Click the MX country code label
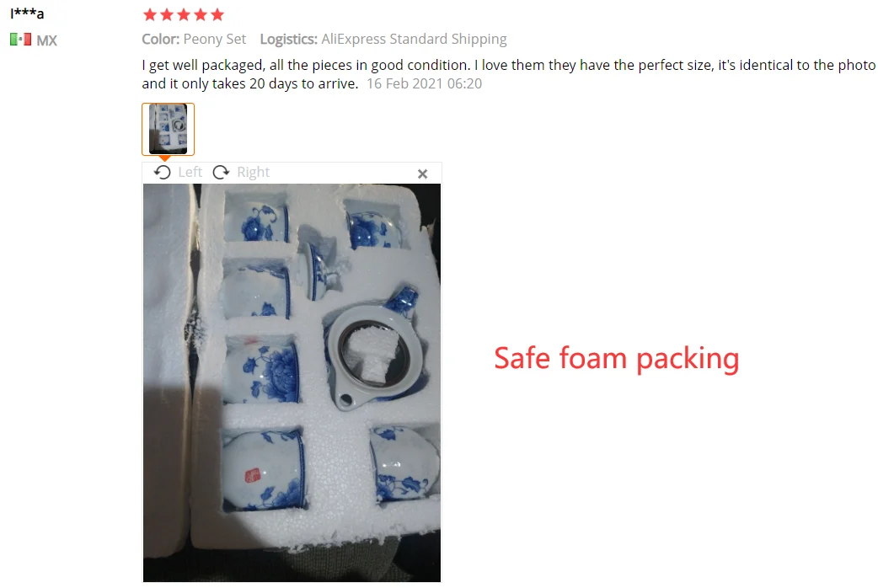The width and height of the screenshot is (878, 588). (x=47, y=40)
